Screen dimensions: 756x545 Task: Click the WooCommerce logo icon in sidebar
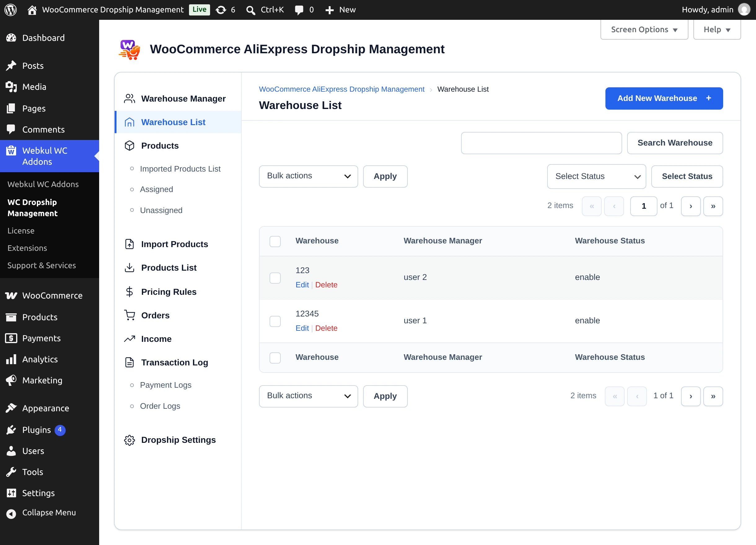coord(11,295)
